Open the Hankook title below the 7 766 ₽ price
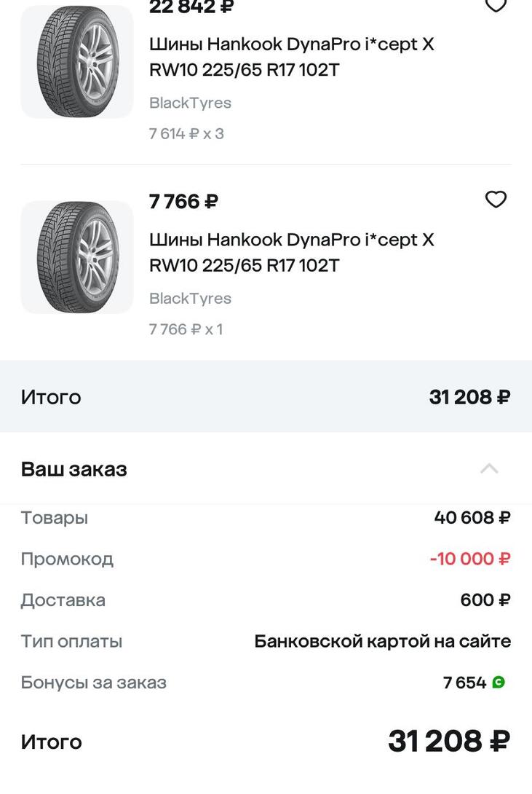Viewport: 532px width, 794px height. (x=291, y=252)
